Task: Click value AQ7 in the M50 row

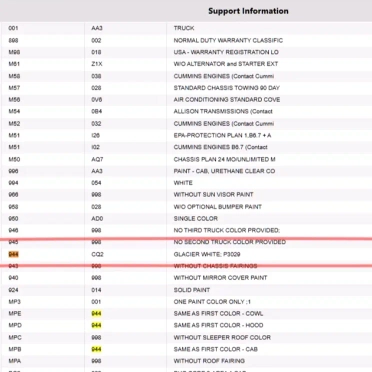Action: pyautogui.click(x=97, y=159)
